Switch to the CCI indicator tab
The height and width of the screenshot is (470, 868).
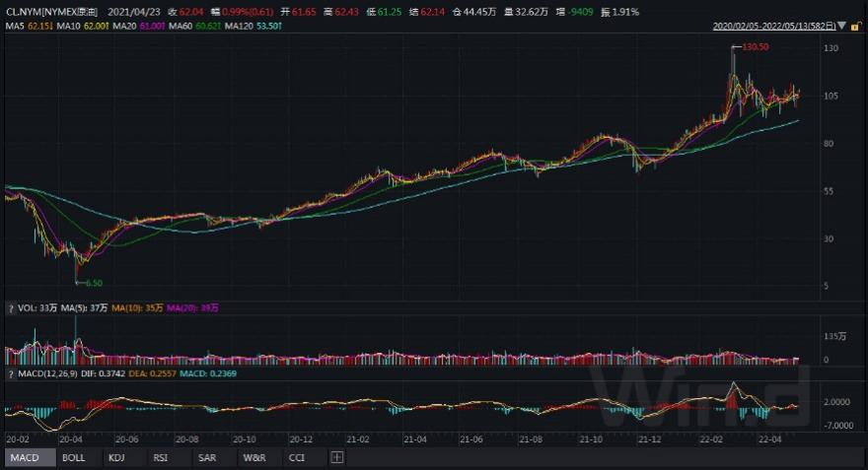click(x=297, y=458)
